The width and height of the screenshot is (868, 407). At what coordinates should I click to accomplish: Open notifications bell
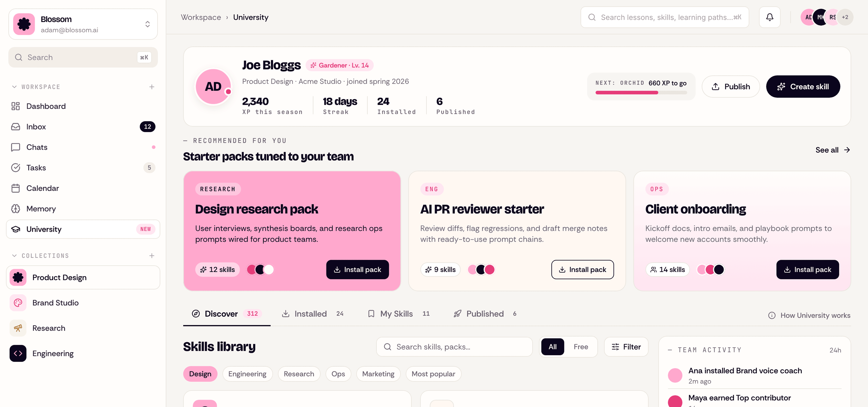(x=770, y=17)
